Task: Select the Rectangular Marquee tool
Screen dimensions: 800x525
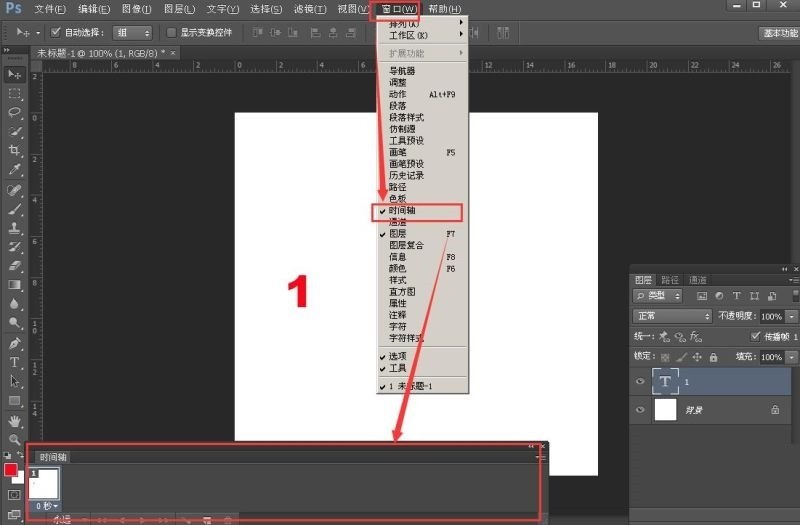Action: [15, 93]
